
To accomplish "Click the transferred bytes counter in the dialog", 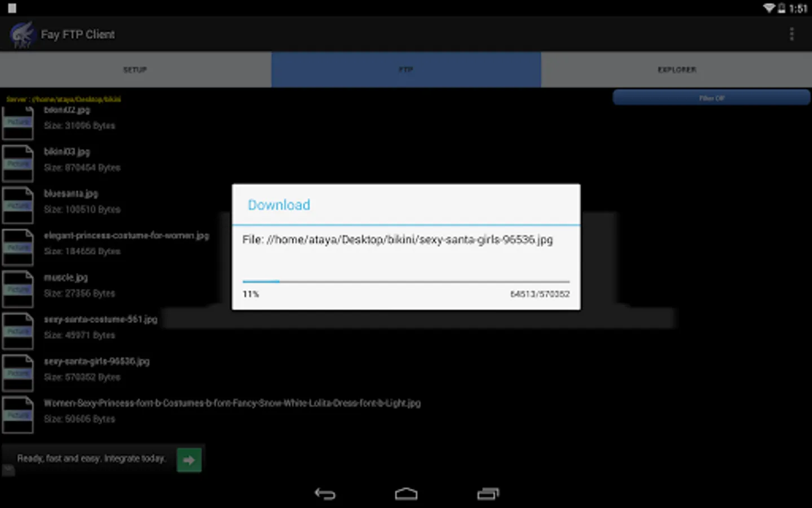I will coord(540,294).
